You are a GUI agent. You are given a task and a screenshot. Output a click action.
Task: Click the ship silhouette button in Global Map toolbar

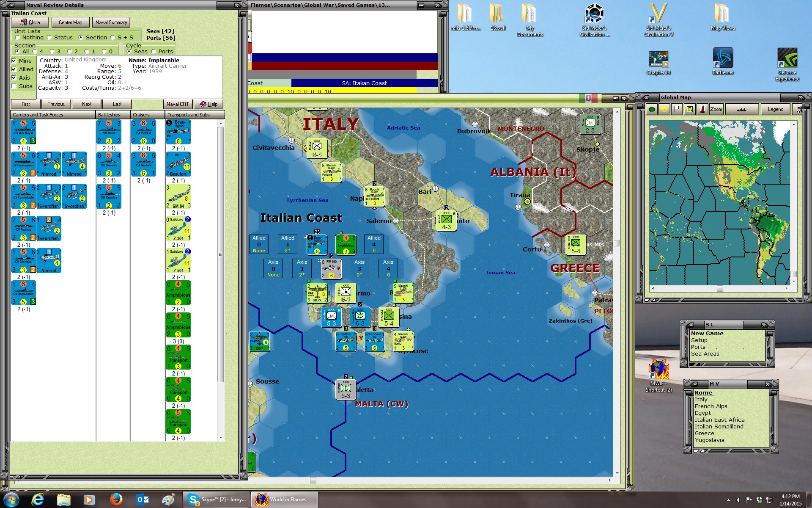point(741,109)
